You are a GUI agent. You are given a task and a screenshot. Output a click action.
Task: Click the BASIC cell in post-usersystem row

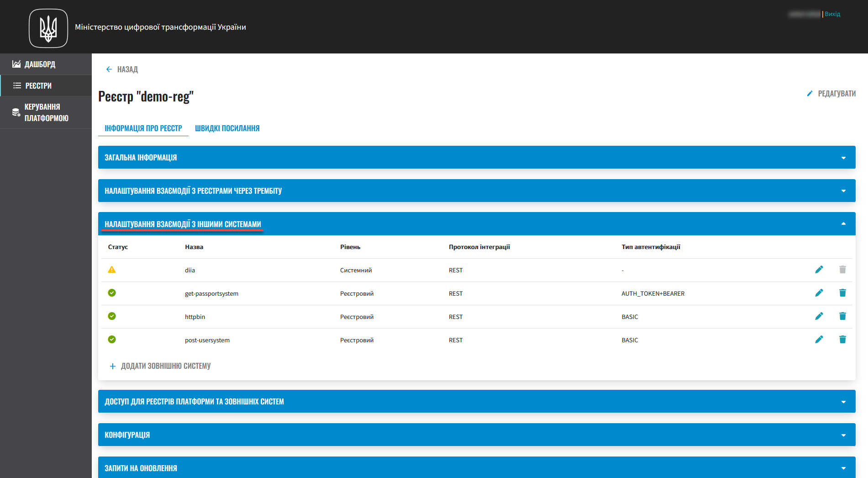tap(630, 340)
